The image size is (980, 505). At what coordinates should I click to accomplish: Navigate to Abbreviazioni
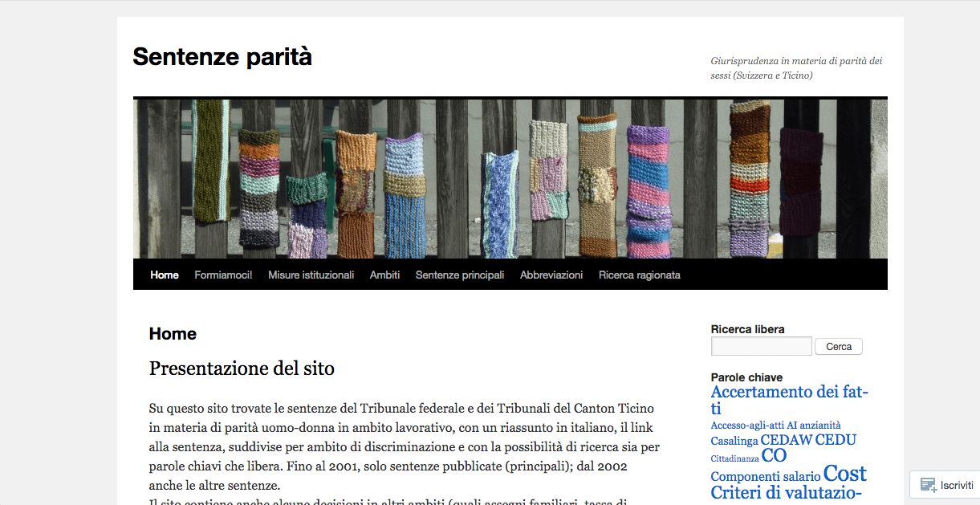551,275
